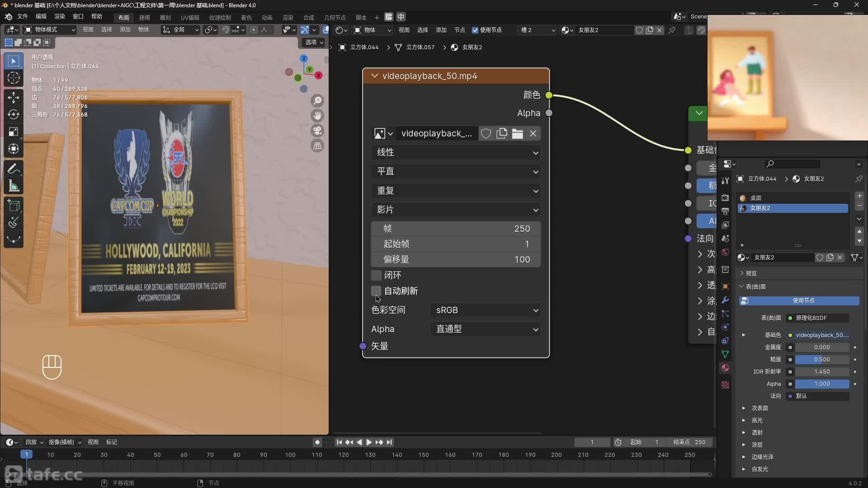The height and width of the screenshot is (488, 868).
Task: Select the Move tool in viewport toolbar
Action: click(x=14, y=97)
